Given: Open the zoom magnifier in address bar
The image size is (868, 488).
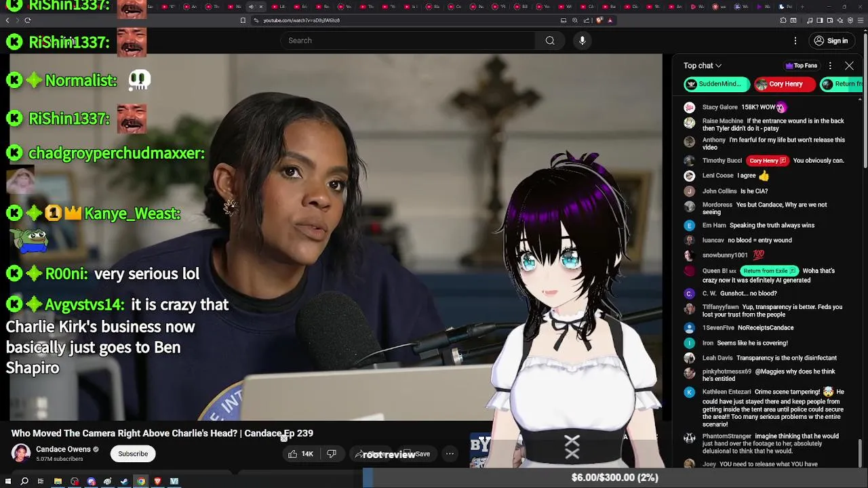Looking at the screenshot, I should click(x=575, y=20).
